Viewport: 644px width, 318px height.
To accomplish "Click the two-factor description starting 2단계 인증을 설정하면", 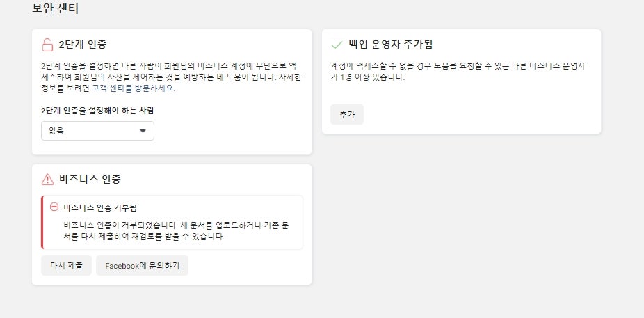I will [172, 77].
